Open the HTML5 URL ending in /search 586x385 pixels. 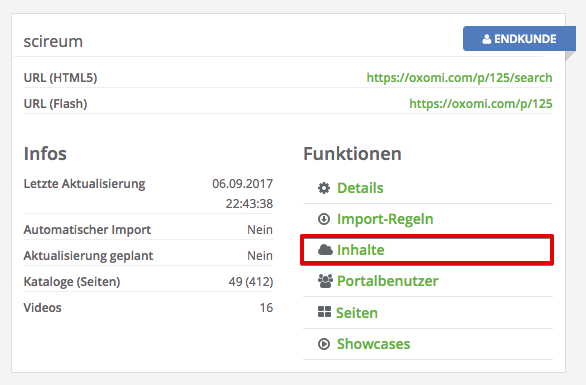coord(459,78)
